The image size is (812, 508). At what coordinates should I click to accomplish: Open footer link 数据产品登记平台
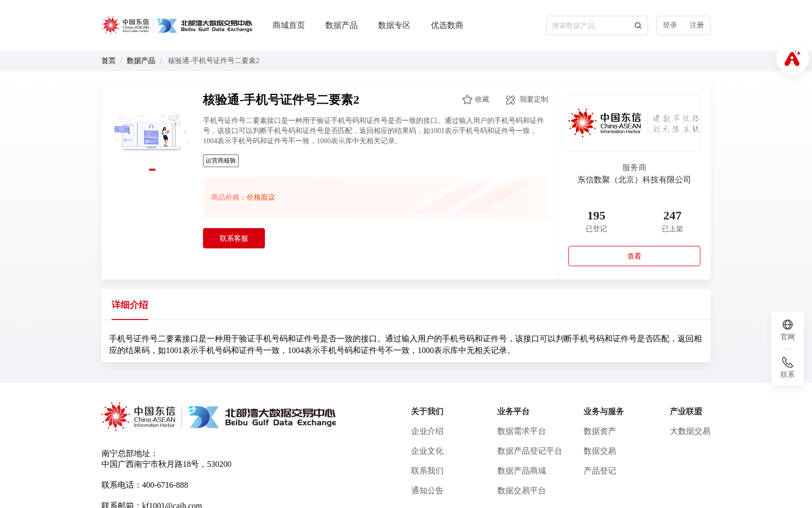pyautogui.click(x=530, y=451)
